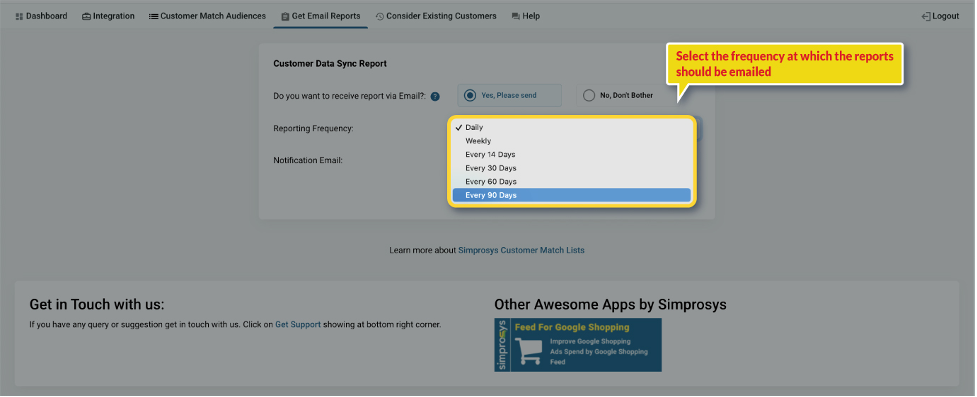977x397 pixels.
Task: Click the help question-mark icon beside Email question
Action: click(435, 97)
